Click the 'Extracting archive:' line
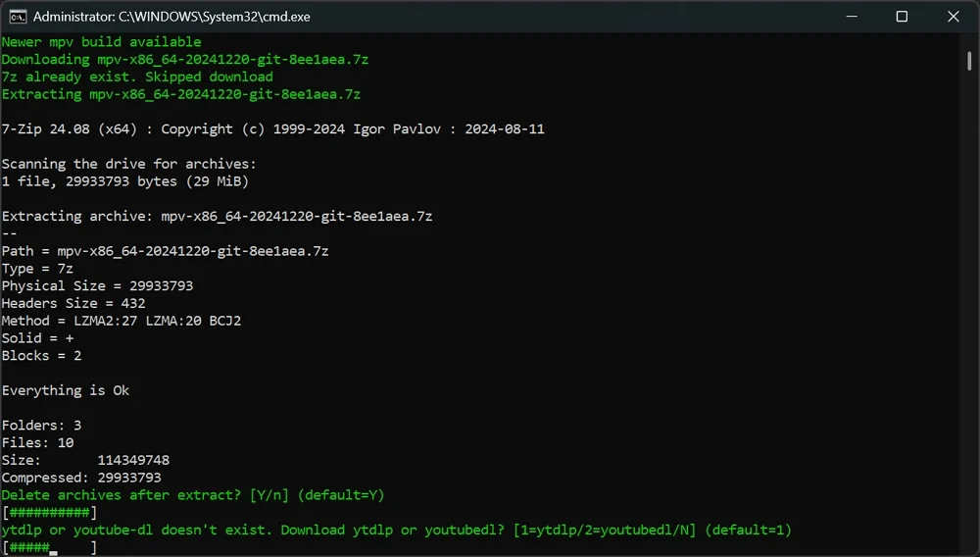Screen dimensions: 980x557 click(x=217, y=217)
